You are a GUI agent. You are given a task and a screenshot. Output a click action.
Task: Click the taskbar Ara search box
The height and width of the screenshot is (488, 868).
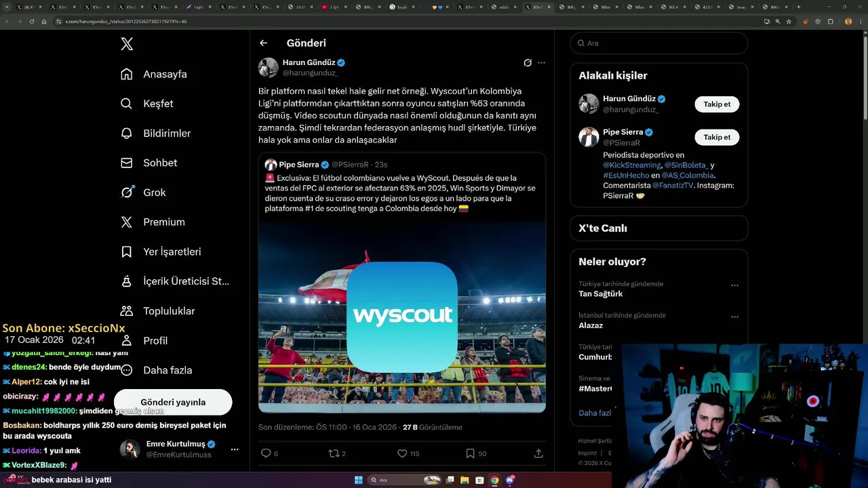[405, 480]
